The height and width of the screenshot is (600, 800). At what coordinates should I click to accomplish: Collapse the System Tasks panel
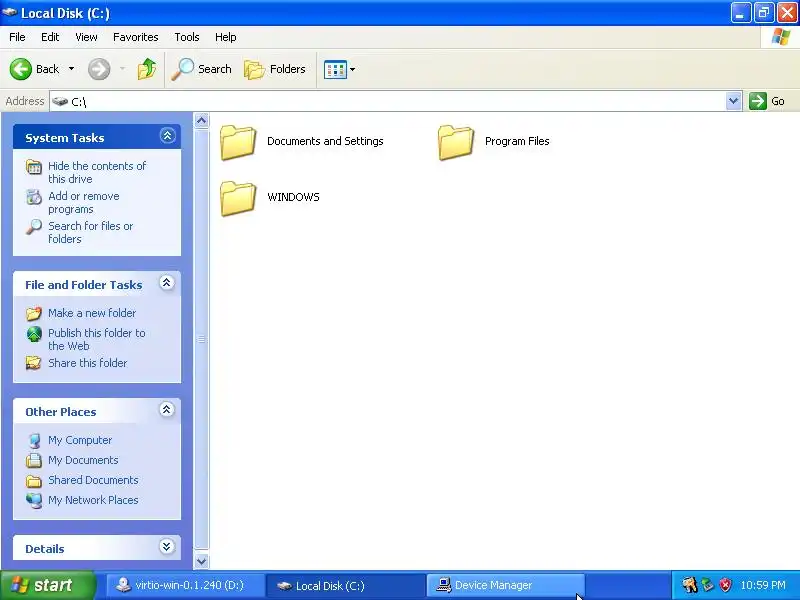point(167,136)
